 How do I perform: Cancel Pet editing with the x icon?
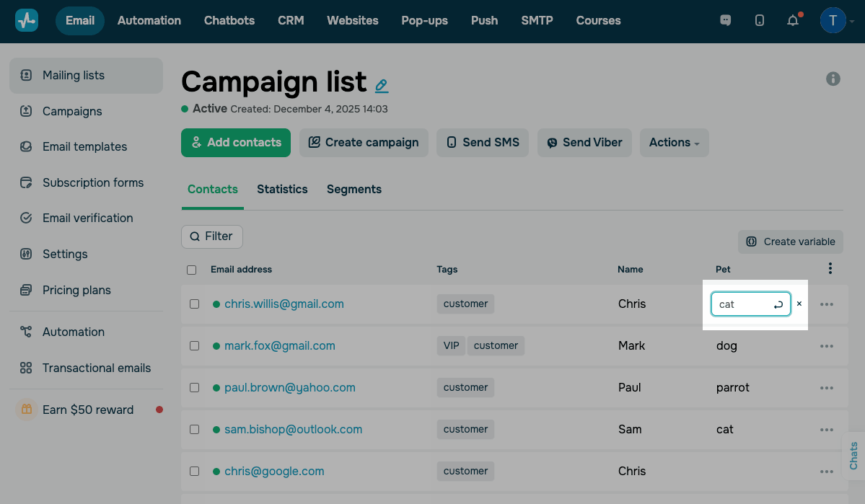click(x=799, y=304)
